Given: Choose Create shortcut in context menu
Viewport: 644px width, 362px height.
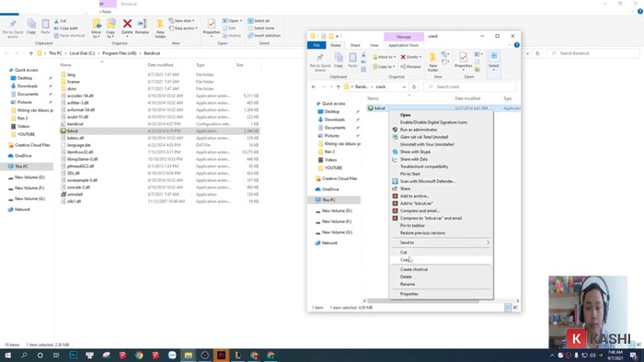Looking at the screenshot, I should tap(414, 269).
